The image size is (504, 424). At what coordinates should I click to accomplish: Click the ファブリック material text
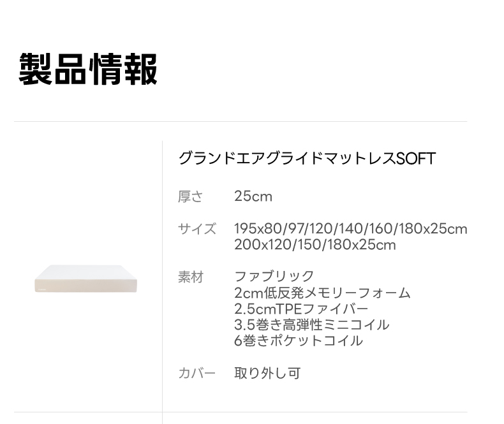coord(274,276)
